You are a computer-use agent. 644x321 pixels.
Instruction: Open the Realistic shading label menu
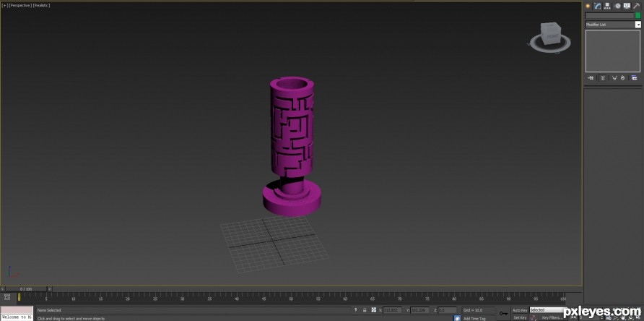point(41,5)
